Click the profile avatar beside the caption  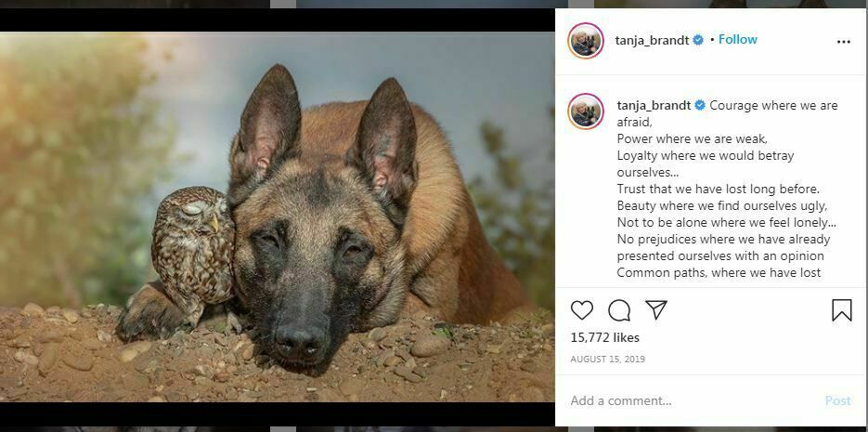(x=586, y=111)
